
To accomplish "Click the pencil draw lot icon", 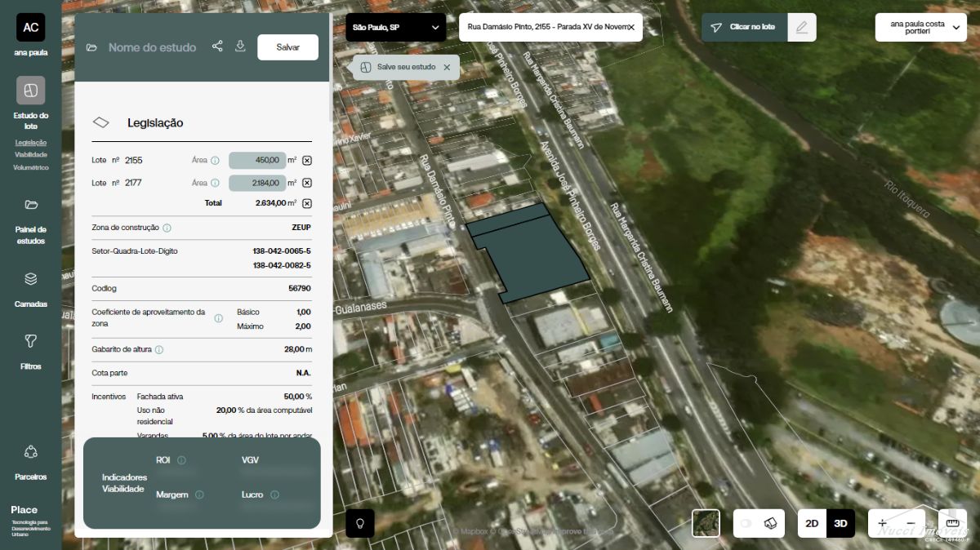I will coord(801,27).
